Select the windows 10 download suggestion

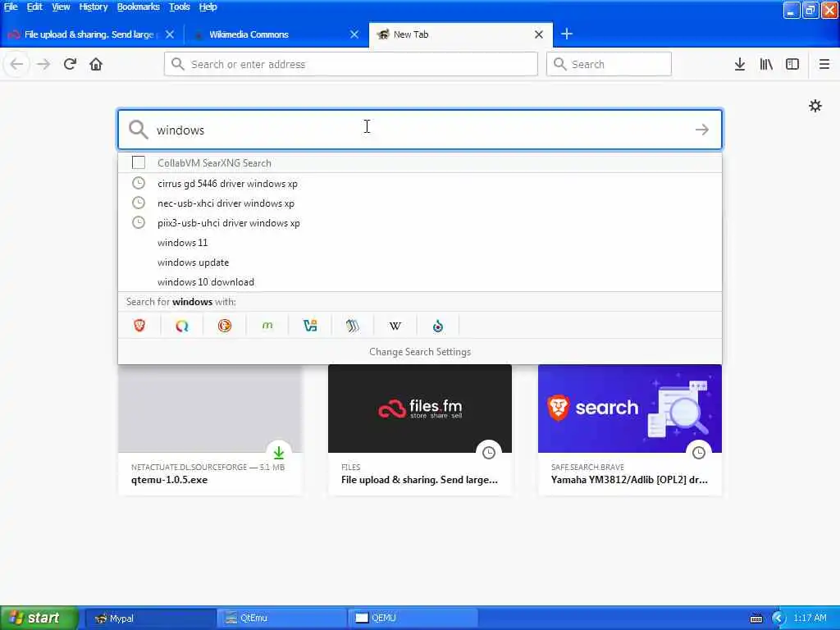[419, 282]
